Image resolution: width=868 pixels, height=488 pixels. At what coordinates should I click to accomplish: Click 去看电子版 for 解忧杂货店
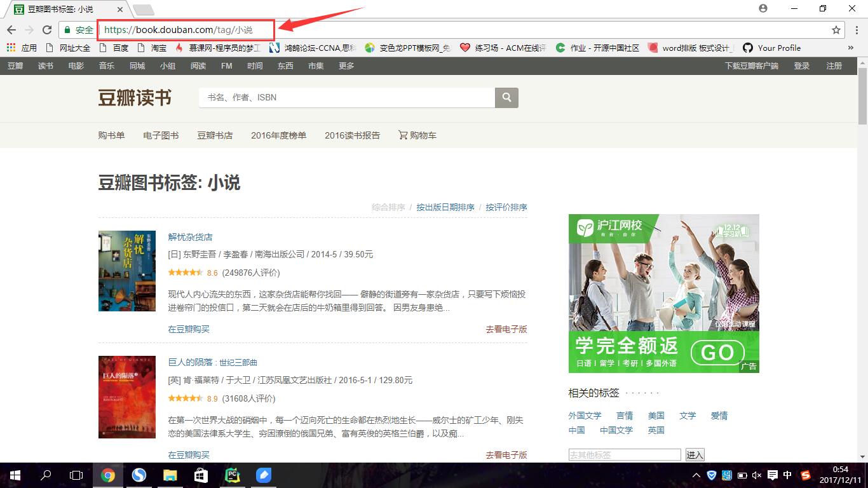[506, 329]
